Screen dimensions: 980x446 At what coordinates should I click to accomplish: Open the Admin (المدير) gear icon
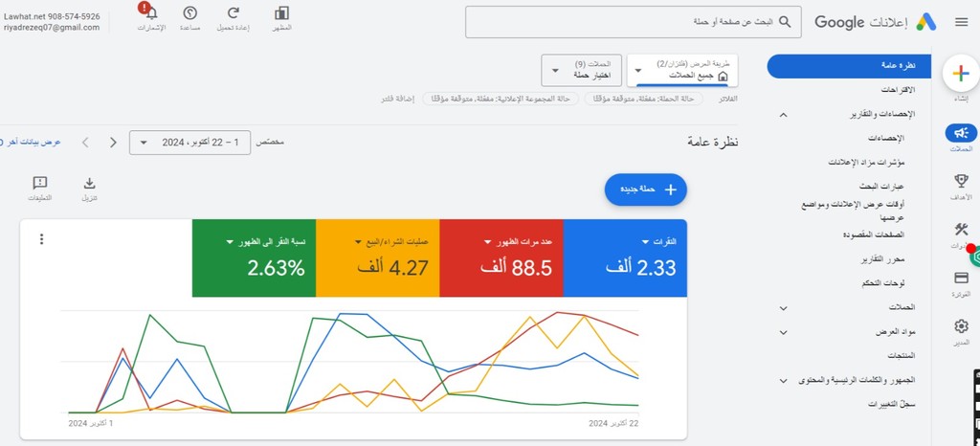pos(962,327)
